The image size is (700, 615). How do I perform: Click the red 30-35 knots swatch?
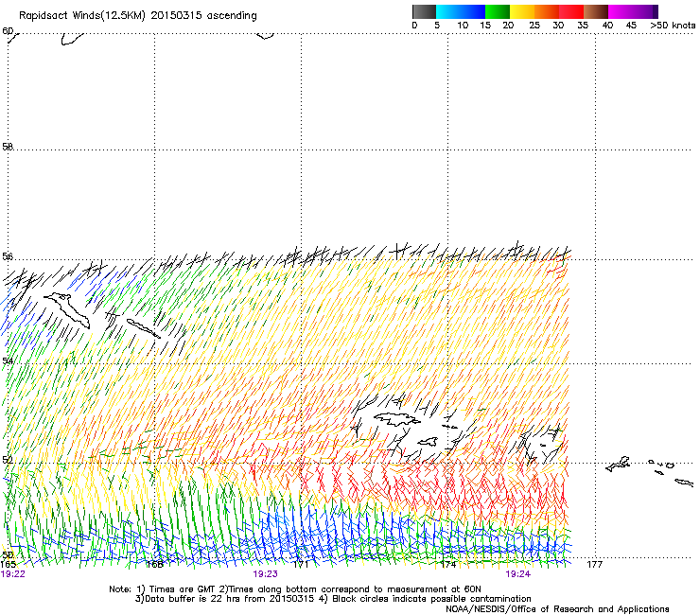point(571,11)
